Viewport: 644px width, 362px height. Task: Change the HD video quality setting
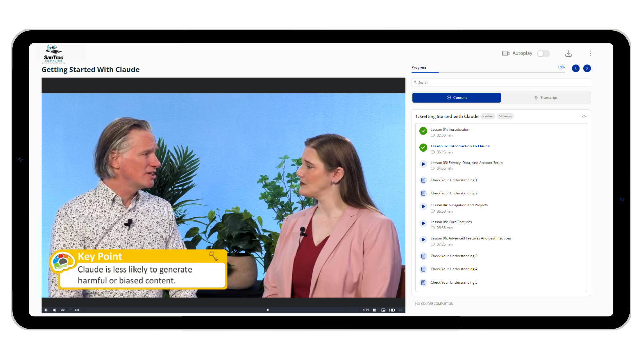pos(392,310)
